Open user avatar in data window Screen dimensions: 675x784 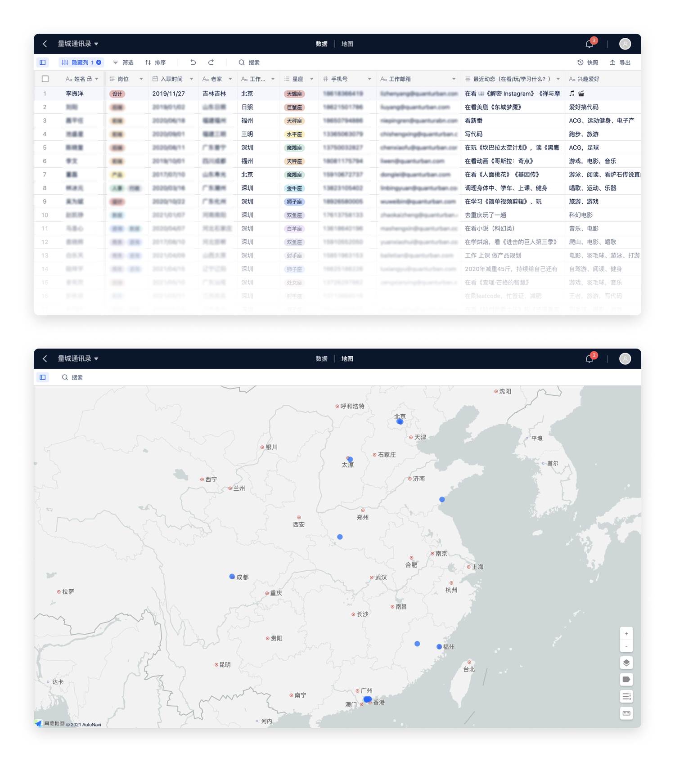click(x=625, y=44)
